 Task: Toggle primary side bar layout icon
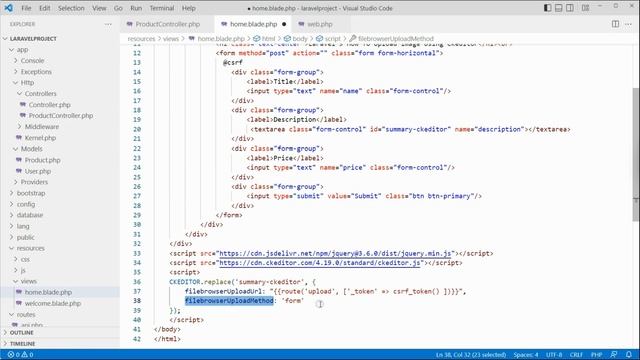(x=547, y=8)
